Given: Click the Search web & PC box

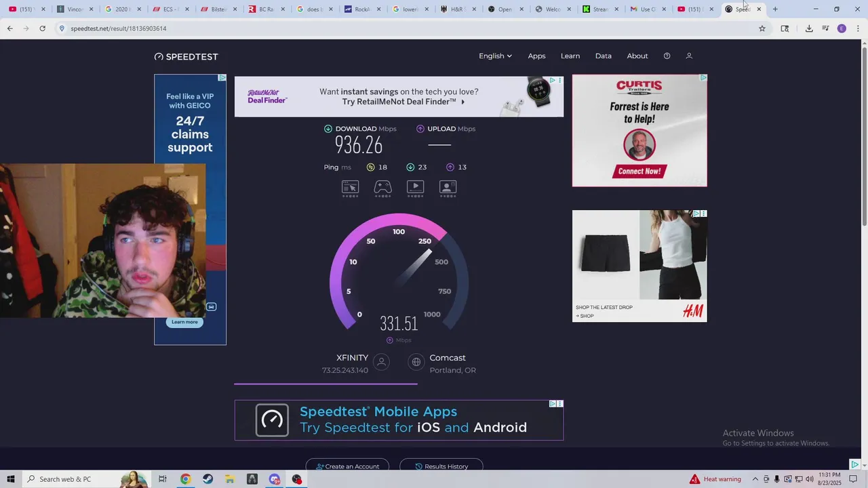Looking at the screenshot, I should point(85,479).
